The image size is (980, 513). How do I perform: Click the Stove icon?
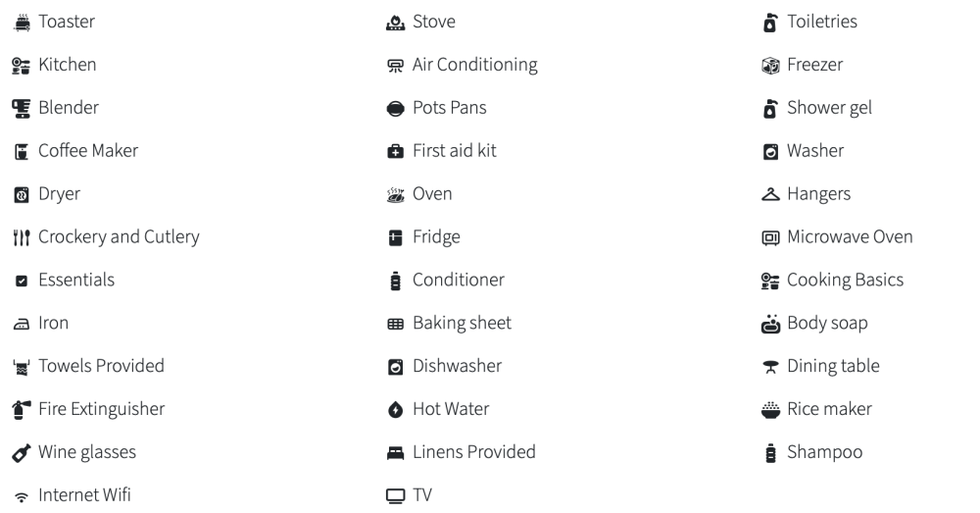point(395,22)
